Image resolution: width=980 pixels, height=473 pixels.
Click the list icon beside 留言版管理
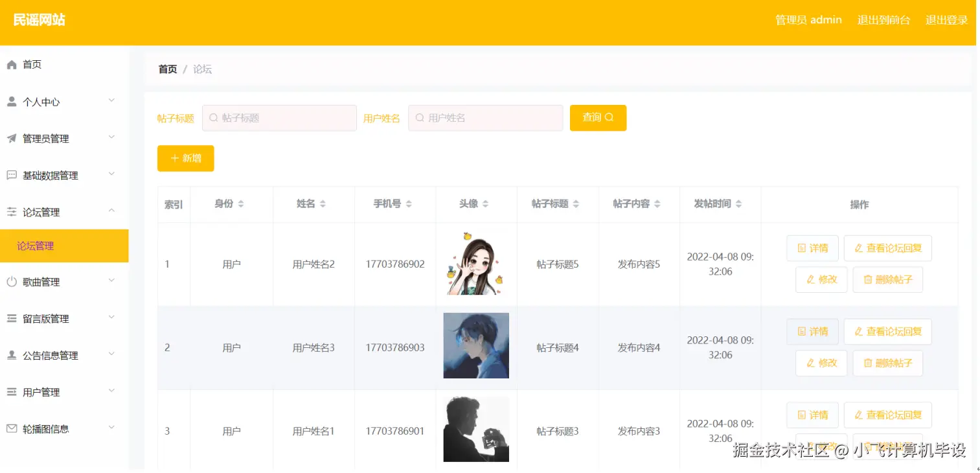tap(12, 319)
